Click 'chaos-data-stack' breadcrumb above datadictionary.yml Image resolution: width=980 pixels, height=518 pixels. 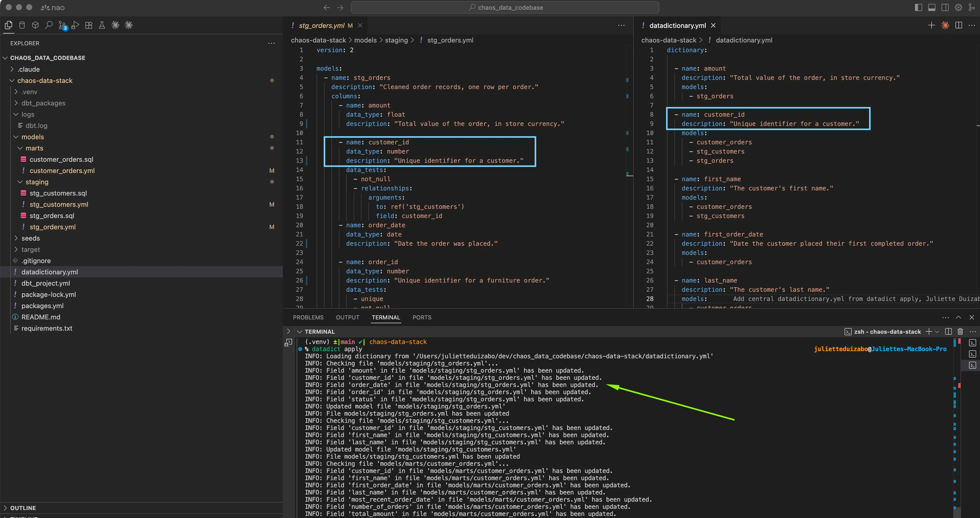[x=669, y=40]
